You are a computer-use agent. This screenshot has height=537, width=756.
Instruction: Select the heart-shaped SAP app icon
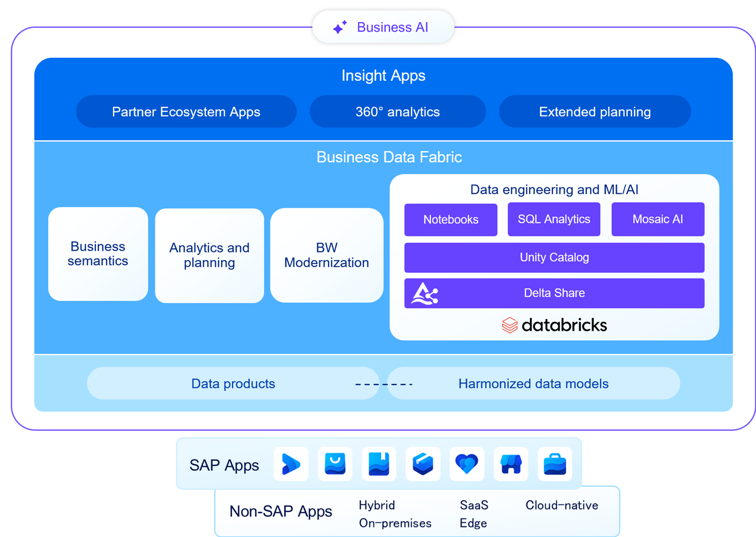point(467,464)
